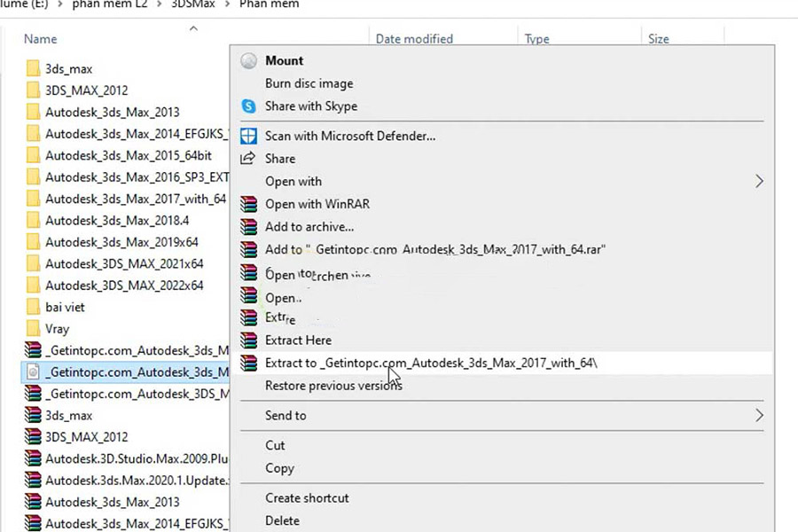Image resolution: width=798 pixels, height=532 pixels.
Task: Select the Autodesk_3ds_Max_2016_SP3_EXT folder name
Action: click(x=137, y=177)
